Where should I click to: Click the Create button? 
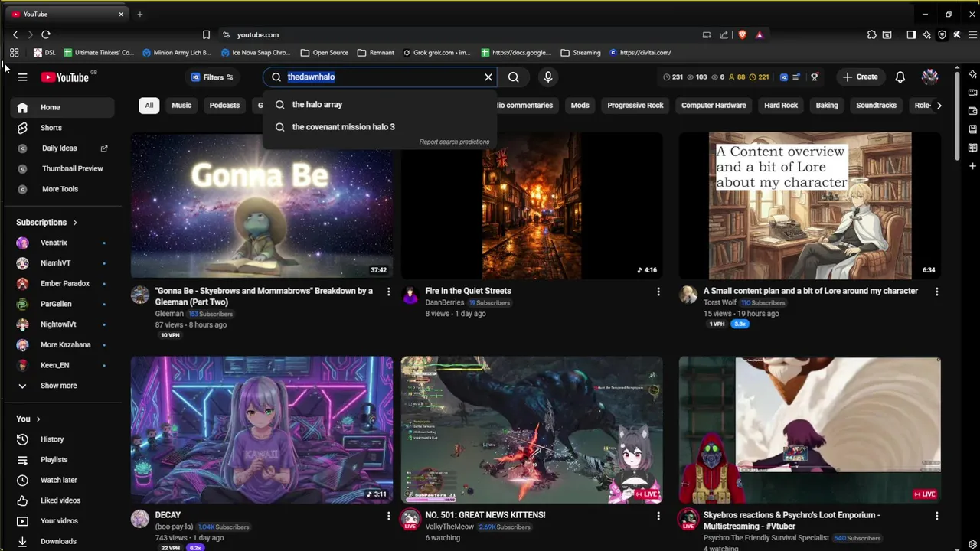point(861,77)
